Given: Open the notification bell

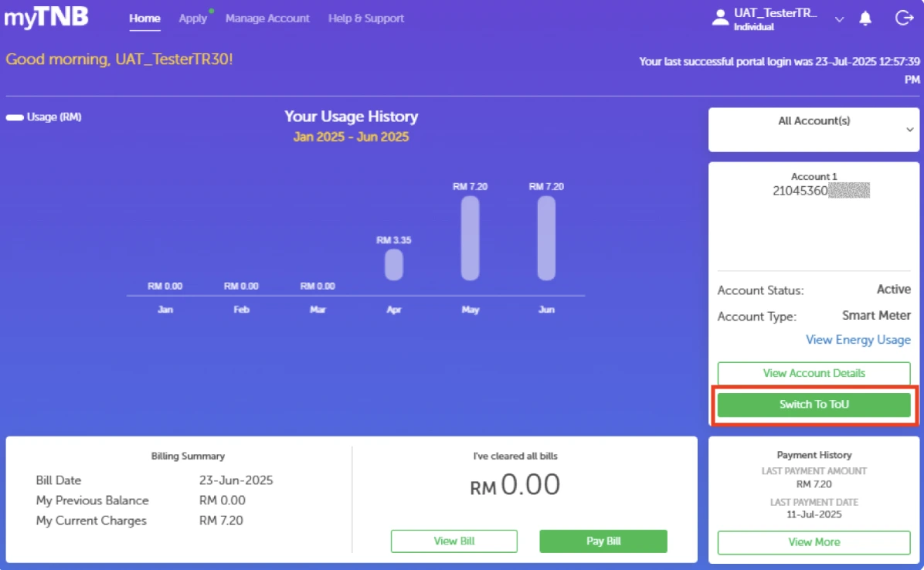Looking at the screenshot, I should pos(865,19).
